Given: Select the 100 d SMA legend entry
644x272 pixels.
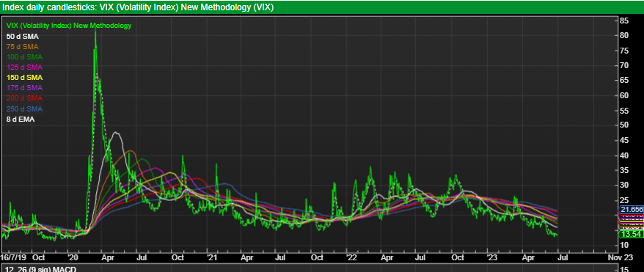Looking at the screenshot, I should [24, 57].
